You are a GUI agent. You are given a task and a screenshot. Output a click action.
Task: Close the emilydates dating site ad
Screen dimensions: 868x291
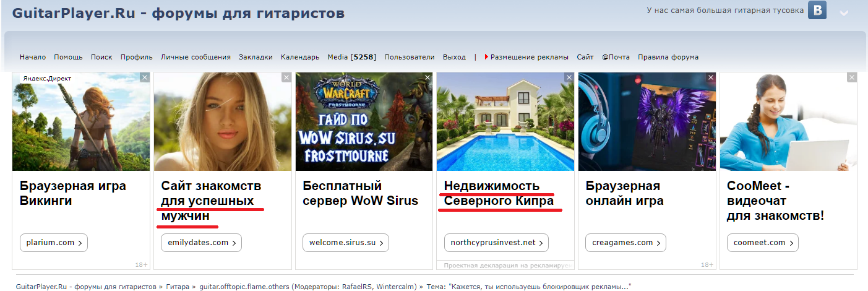click(x=286, y=77)
